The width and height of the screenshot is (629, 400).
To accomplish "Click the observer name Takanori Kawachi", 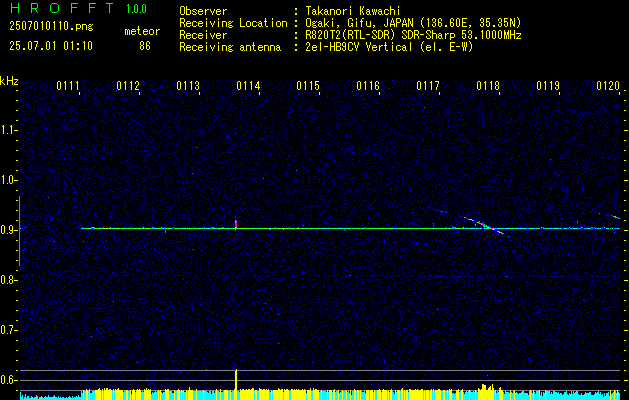I will pyautogui.click(x=352, y=11).
